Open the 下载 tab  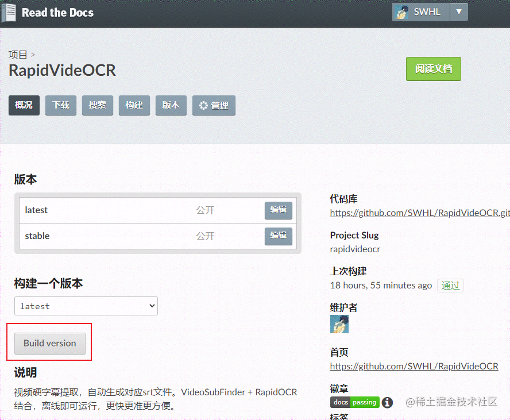61,105
